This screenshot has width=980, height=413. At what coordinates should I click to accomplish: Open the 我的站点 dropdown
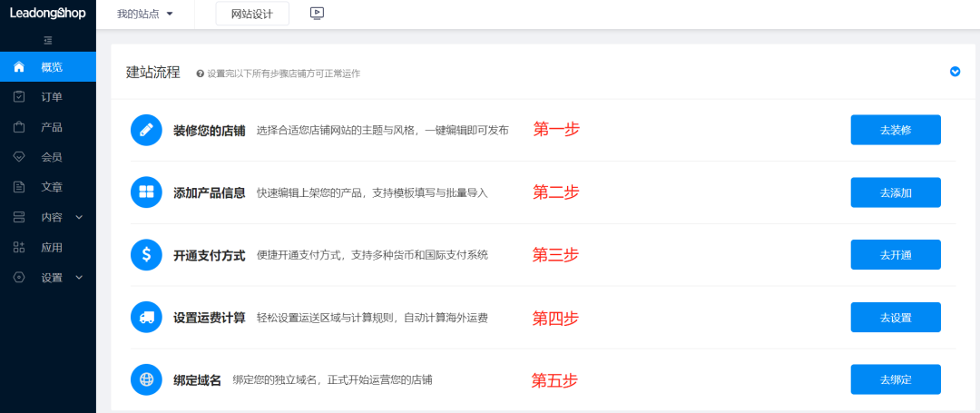click(x=144, y=14)
